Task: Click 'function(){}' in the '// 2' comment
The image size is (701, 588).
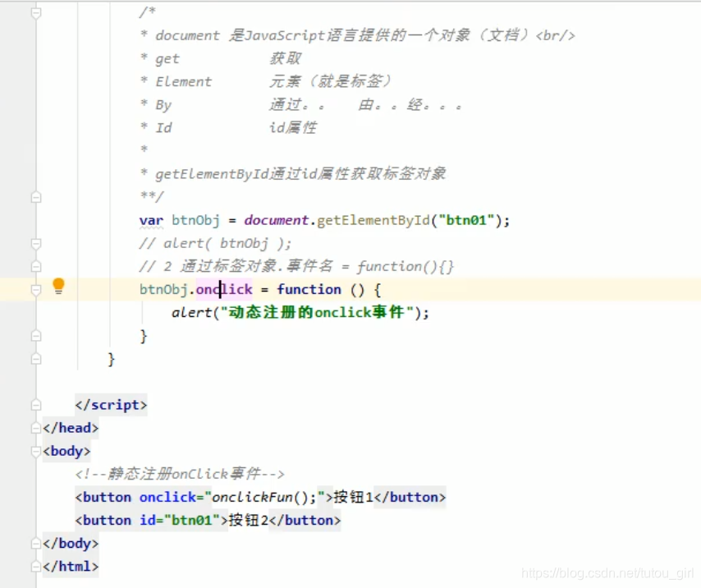Action: pyautogui.click(x=405, y=267)
